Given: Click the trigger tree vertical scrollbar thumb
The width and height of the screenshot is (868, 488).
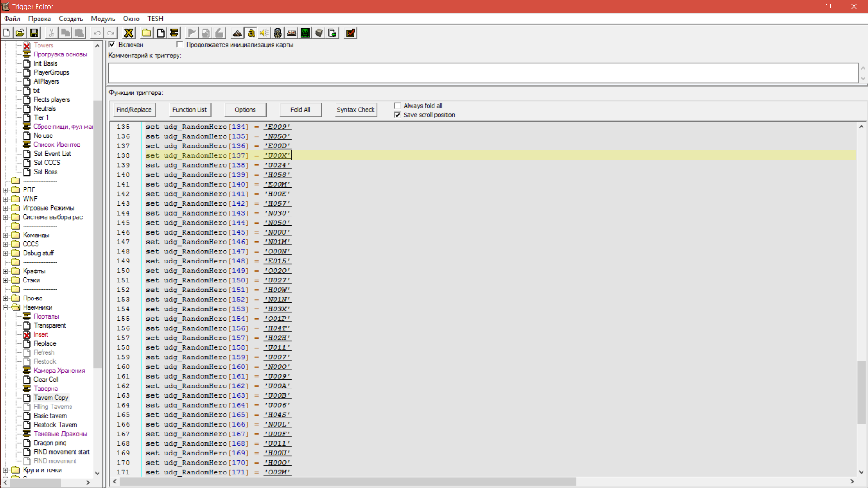Looking at the screenshot, I should pos(97,234).
